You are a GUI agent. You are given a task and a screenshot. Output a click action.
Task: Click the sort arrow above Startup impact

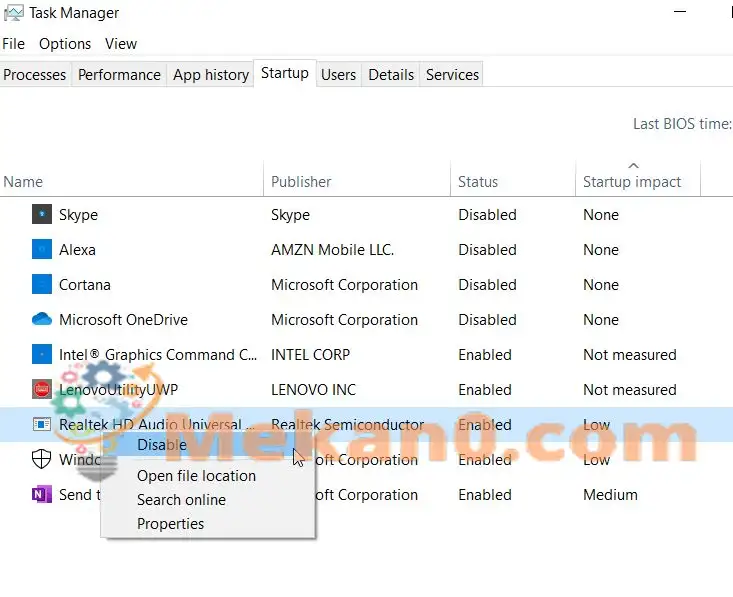click(633, 165)
